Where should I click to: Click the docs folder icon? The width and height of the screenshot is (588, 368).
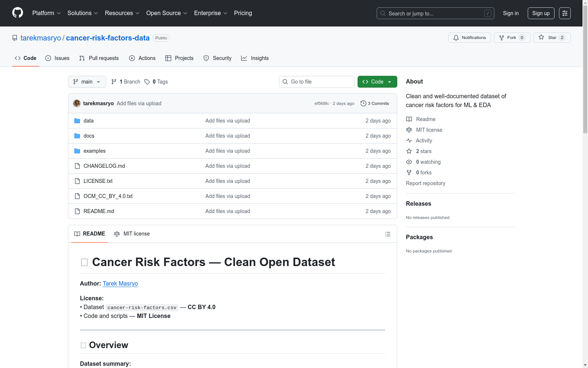(77, 136)
